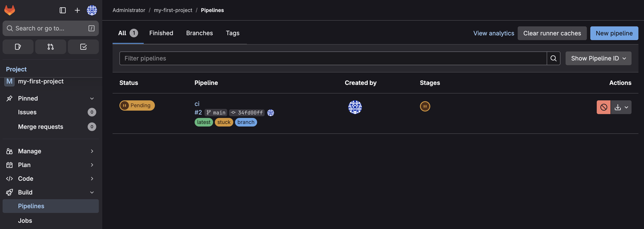Screen dimensions: 644x229
Task: Open merge requests shortcut icon
Action: pyautogui.click(x=50, y=47)
